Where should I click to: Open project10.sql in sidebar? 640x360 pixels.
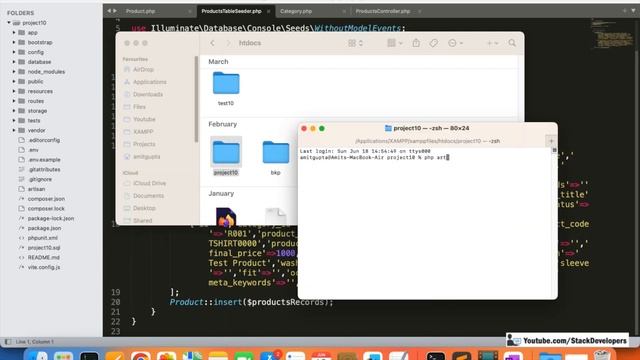(44, 248)
